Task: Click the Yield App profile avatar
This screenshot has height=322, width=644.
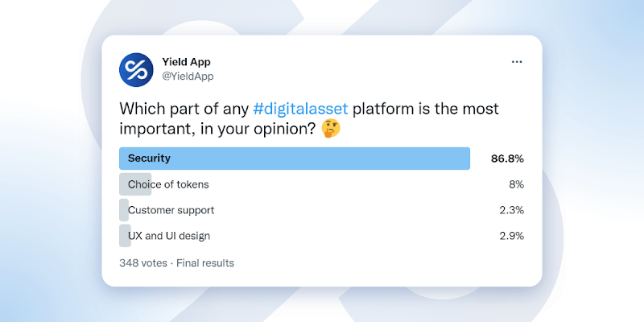Action: 136,69
